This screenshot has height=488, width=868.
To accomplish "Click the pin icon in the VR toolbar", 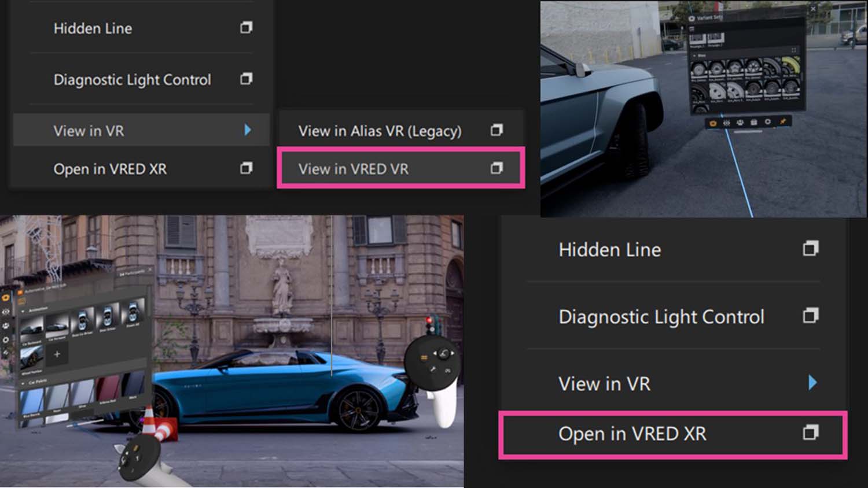I will pyautogui.click(x=783, y=123).
